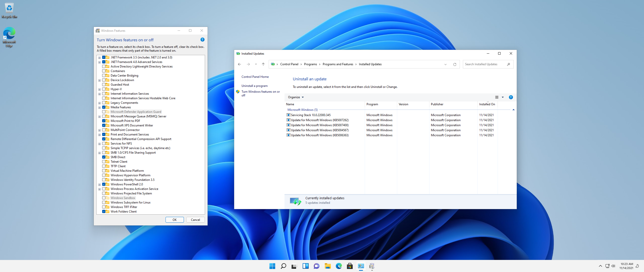
Task: Open File Explorer from the taskbar
Action: click(x=328, y=266)
